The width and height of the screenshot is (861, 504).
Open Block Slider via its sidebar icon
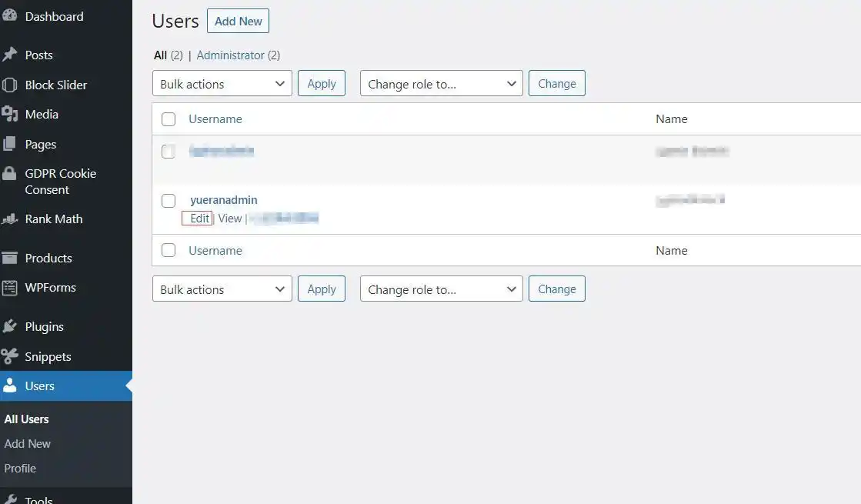[9, 85]
